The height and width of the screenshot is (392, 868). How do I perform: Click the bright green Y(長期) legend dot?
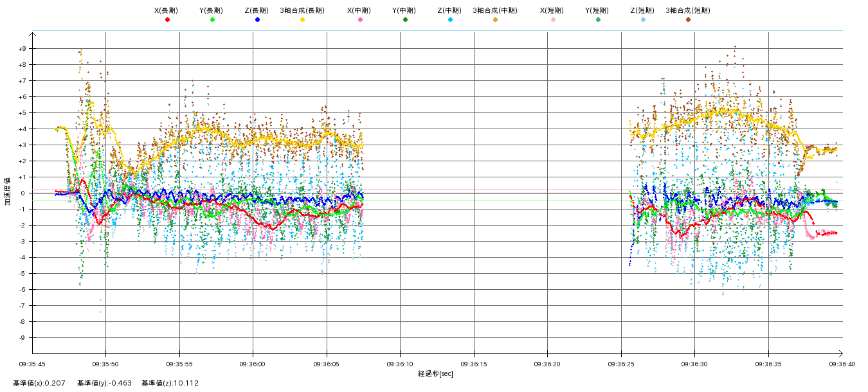212,20
